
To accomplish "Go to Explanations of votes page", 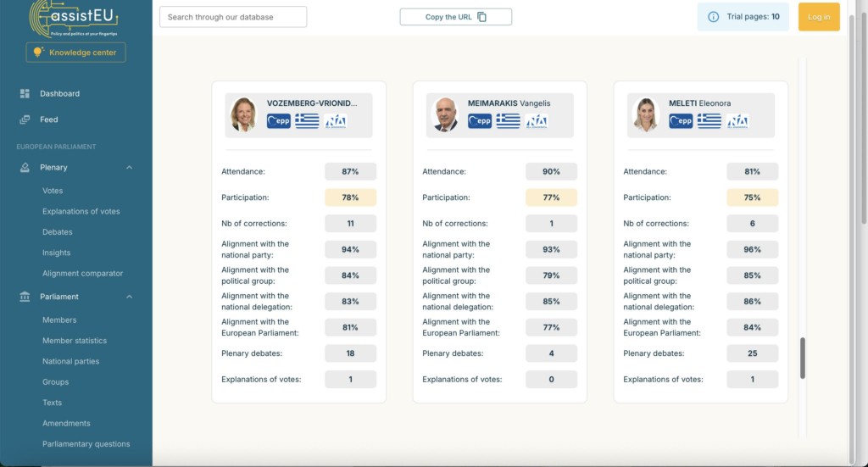I will 81,211.
